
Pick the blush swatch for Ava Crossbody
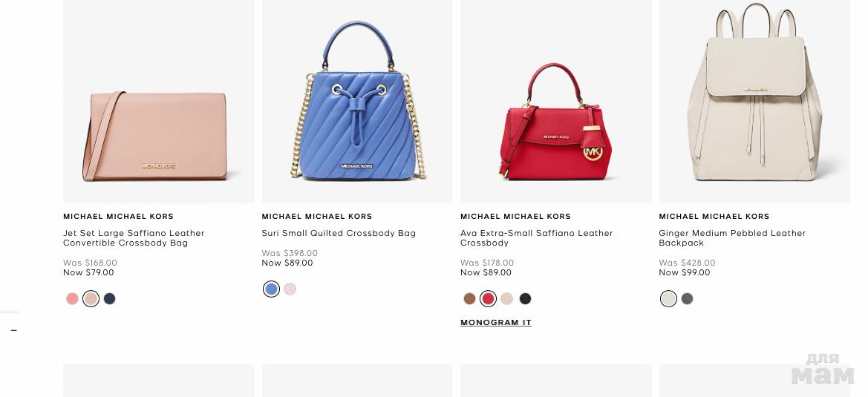pos(506,298)
